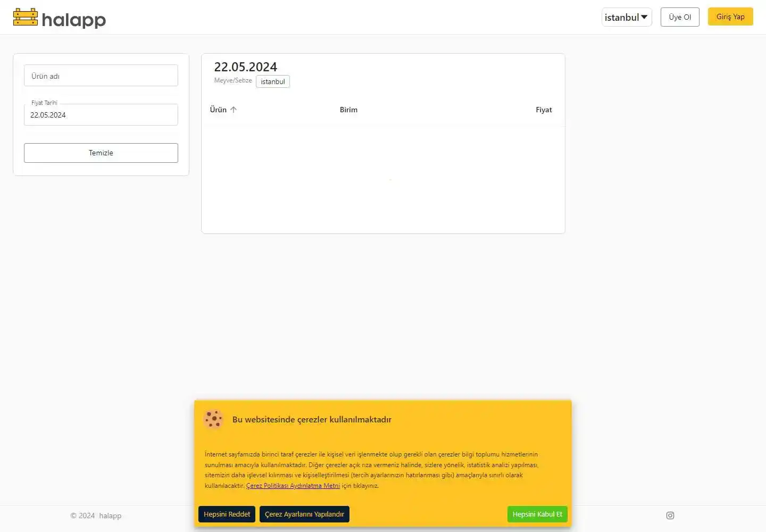Click the Fiyat column header

[544, 110]
